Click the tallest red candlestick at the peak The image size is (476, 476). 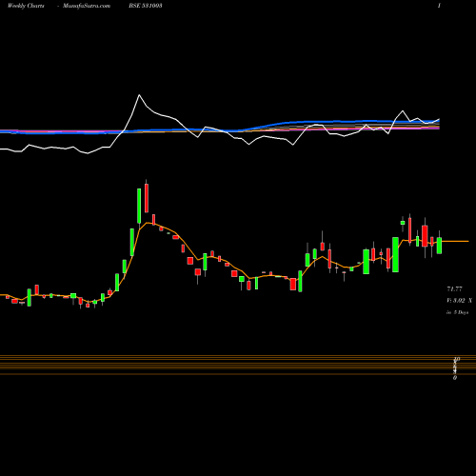[x=147, y=198]
